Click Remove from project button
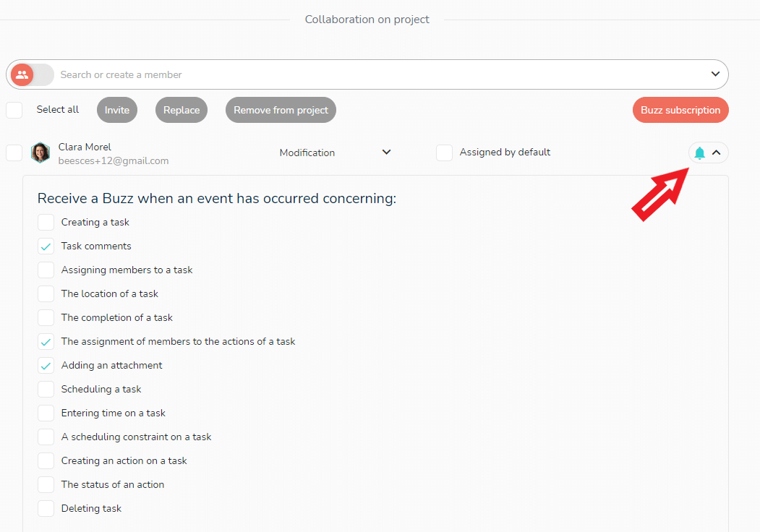760x532 pixels. pyautogui.click(x=281, y=110)
